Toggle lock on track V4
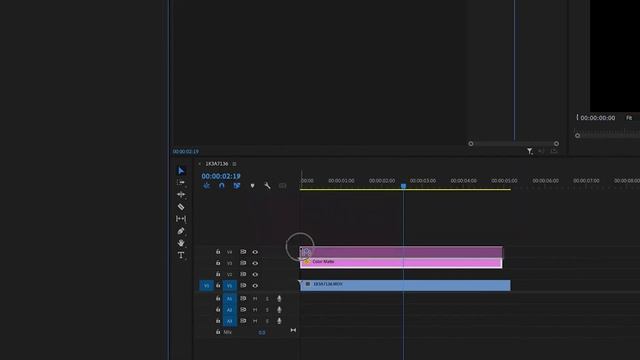This screenshot has height=360, width=640. click(x=218, y=252)
